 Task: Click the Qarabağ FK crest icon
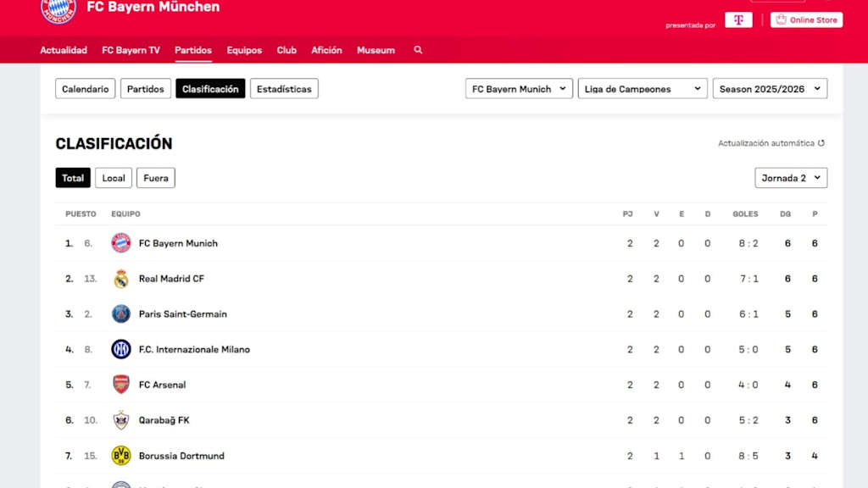pos(121,420)
